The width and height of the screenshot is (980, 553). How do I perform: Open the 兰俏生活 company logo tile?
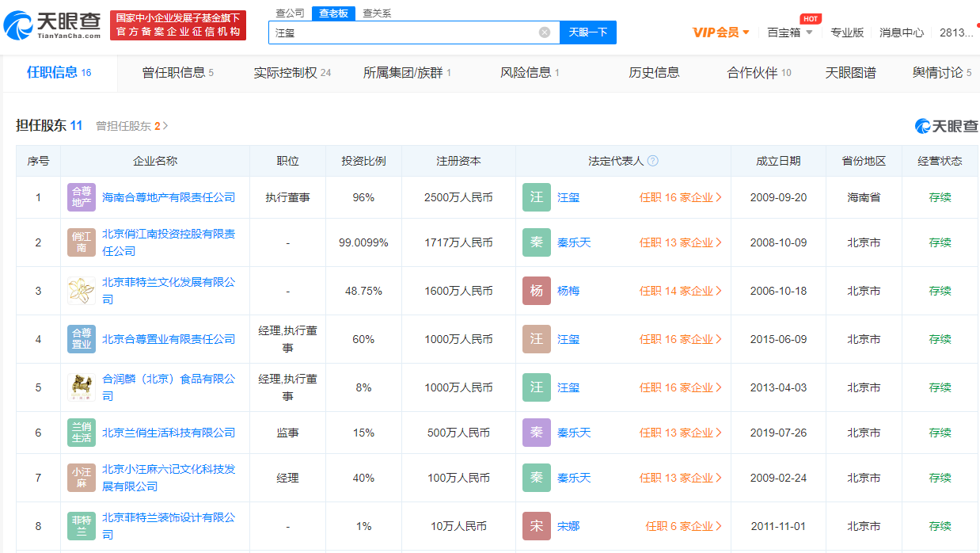click(82, 433)
